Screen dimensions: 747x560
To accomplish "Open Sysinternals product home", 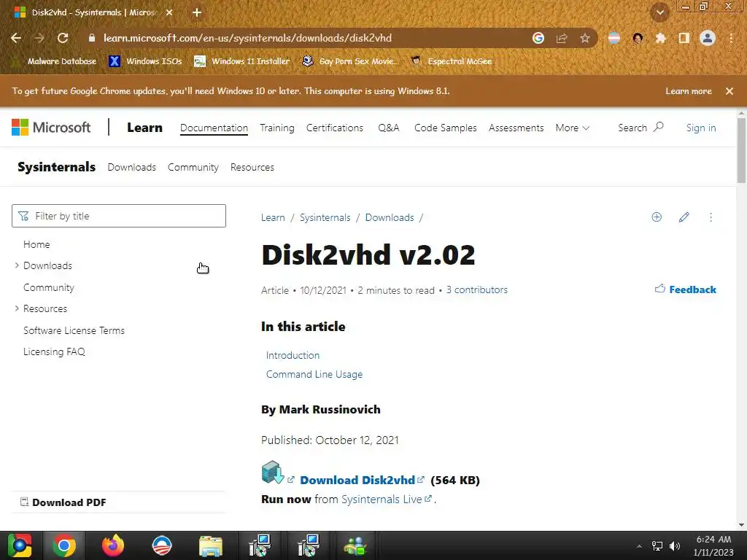I will 56,167.
